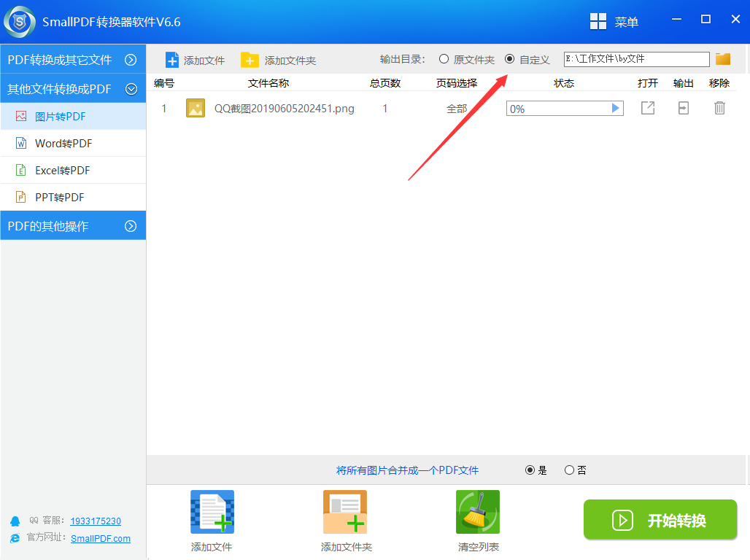The image size is (750, 560).
Task: Choose 否 to not merge images
Action: 569,470
